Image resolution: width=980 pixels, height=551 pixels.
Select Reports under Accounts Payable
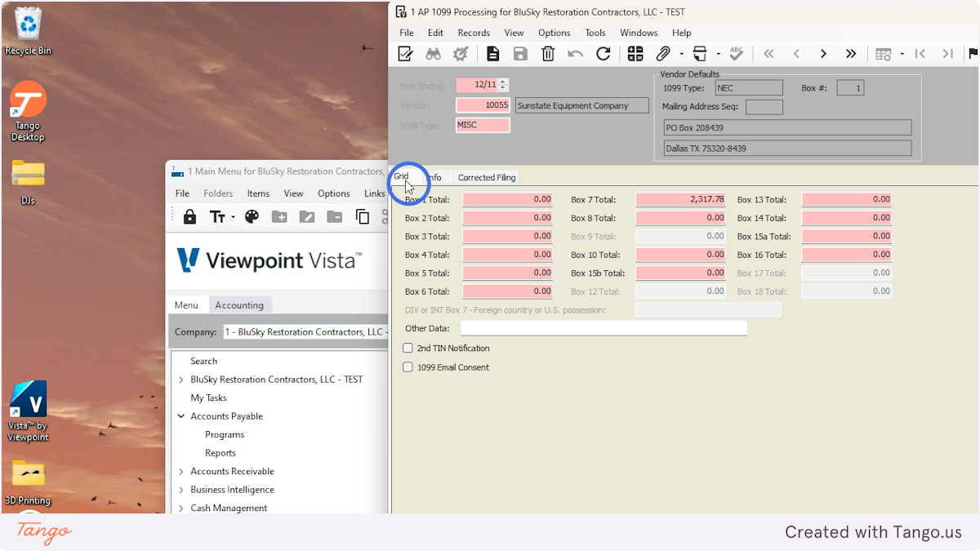220,453
